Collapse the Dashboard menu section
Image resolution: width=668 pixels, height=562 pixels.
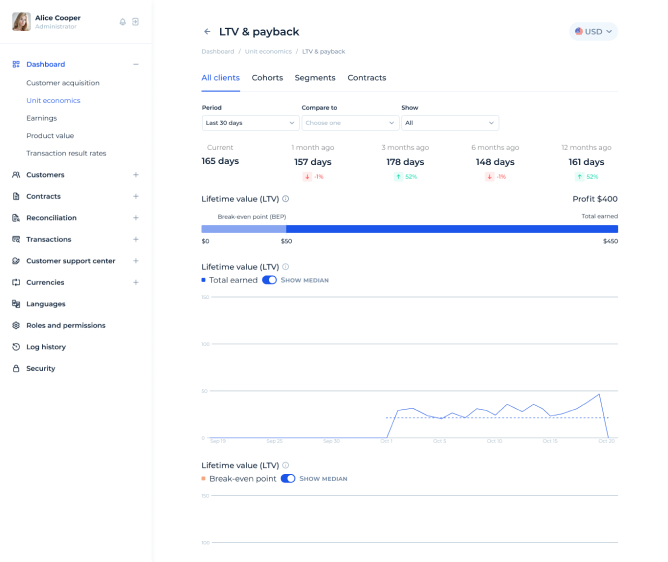[x=136, y=64]
